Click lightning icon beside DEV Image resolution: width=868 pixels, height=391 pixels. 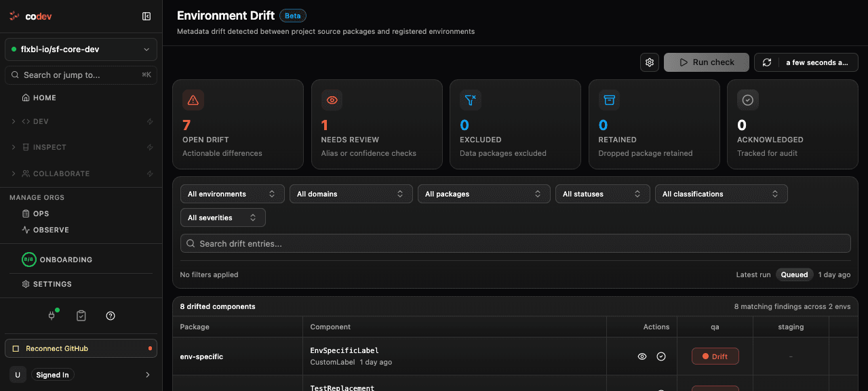[x=151, y=121]
